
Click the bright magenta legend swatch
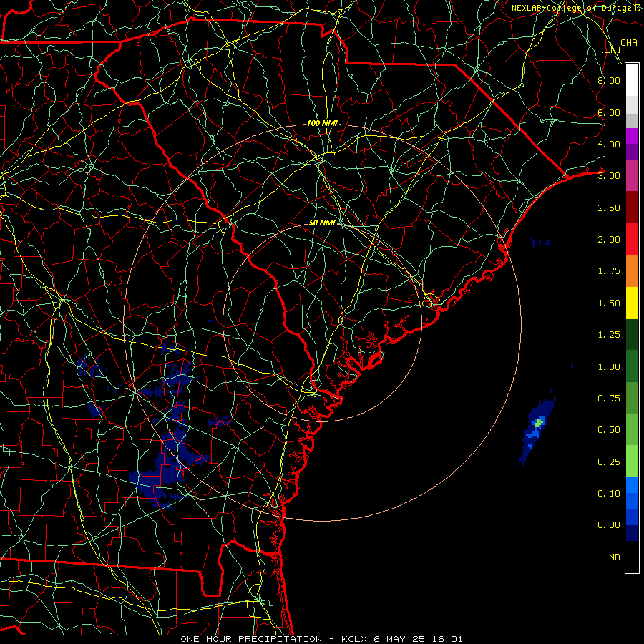(632, 136)
